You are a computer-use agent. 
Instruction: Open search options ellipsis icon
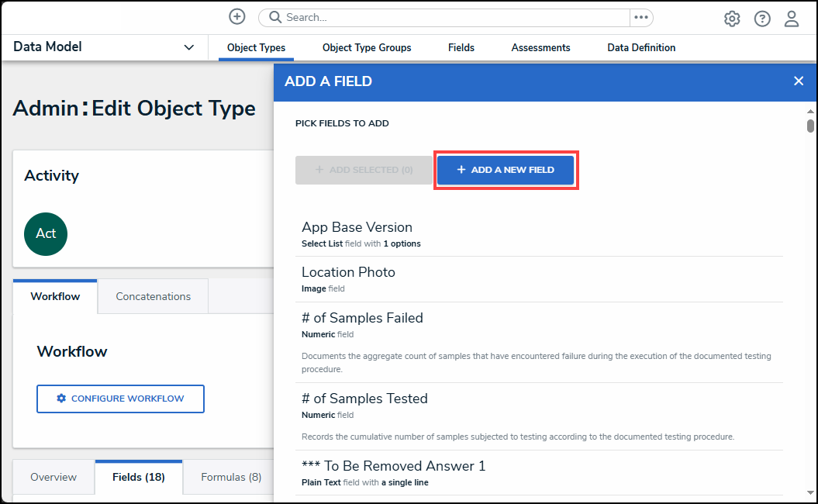[x=640, y=17]
